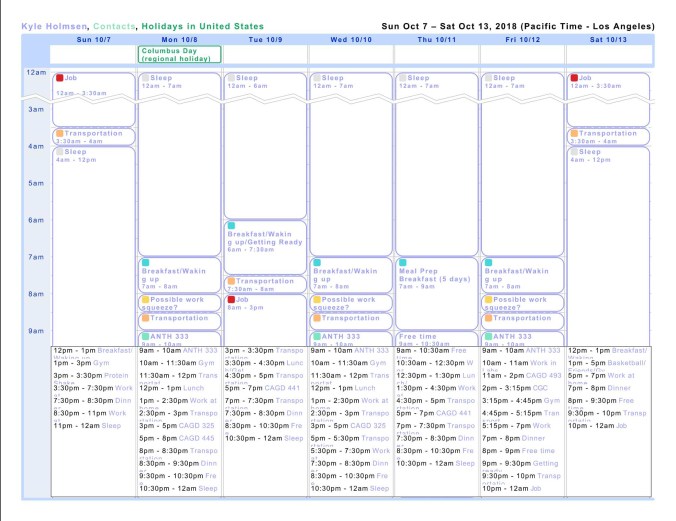
Task: Click Saturday's '1pm - 5pm Basketball' entry
Action: coord(607,363)
